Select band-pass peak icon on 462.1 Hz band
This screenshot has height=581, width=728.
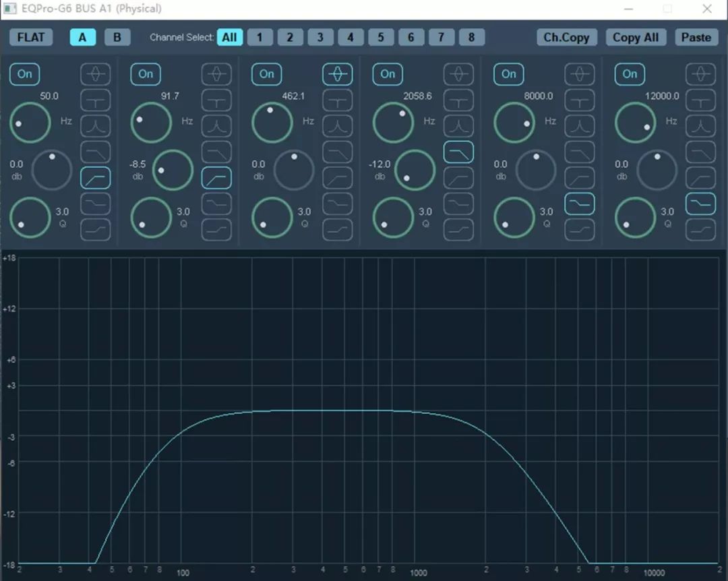click(337, 125)
